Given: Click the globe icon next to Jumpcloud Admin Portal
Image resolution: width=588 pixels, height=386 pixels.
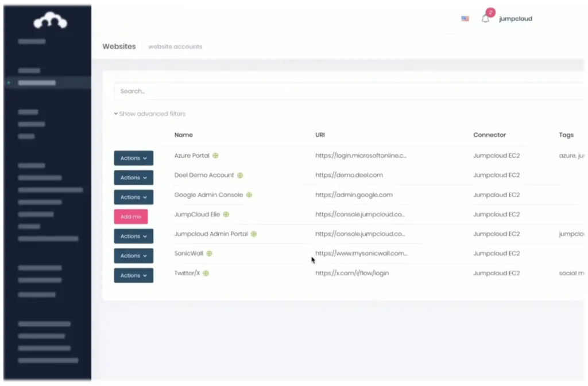Looking at the screenshot, I should pos(254,234).
